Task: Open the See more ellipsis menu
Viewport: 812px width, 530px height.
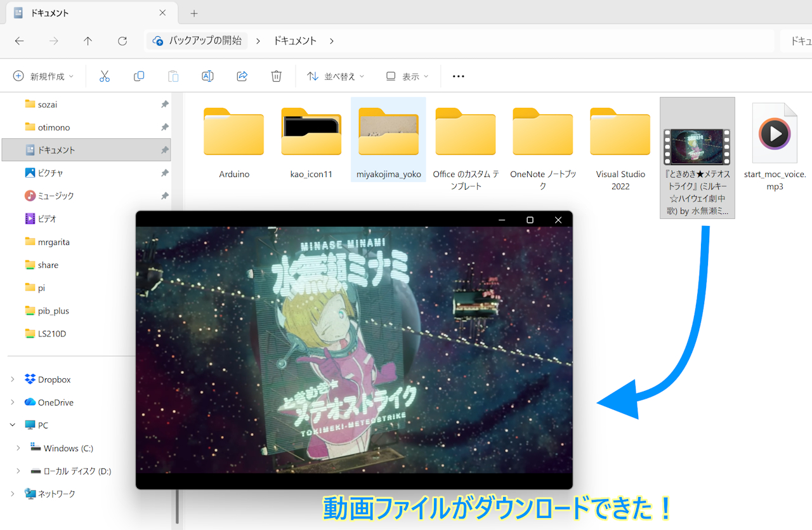Action: (x=458, y=76)
